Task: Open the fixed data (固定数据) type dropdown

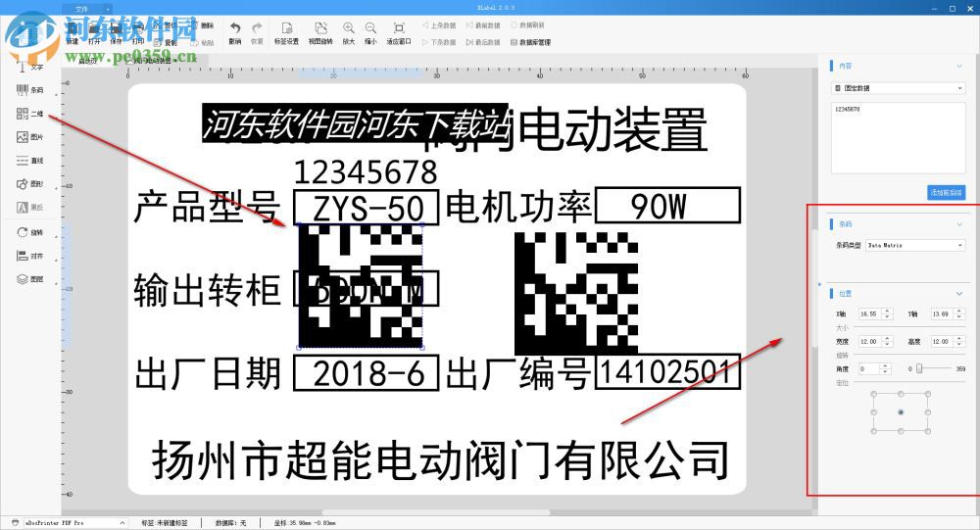Action: 899,88
